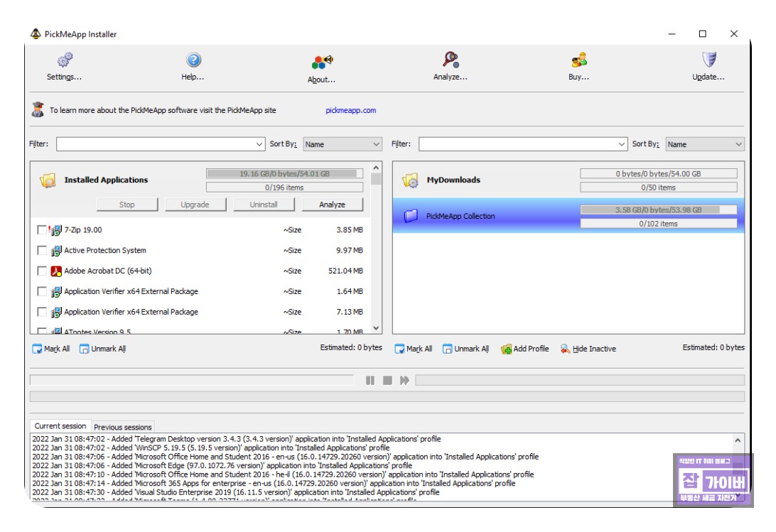
Task: Visit the pickmeapp.com link
Action: click(351, 110)
